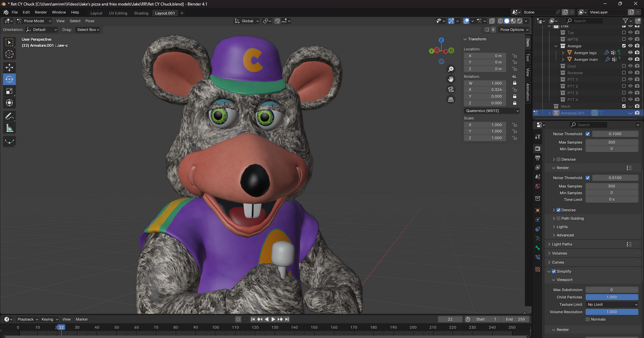Pick the Measure tool
The image size is (644, 338).
10,128
